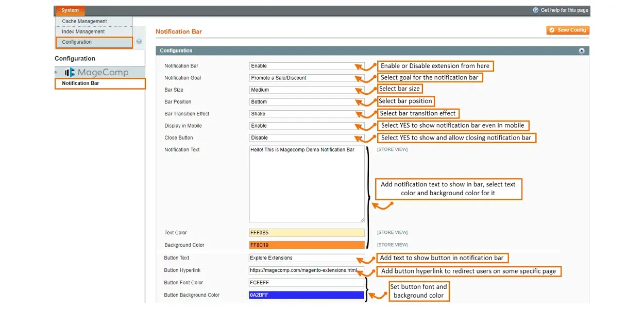This screenshot has height=309, width=644.
Task: Expand the Notification Goal dropdown
Action: point(306,78)
